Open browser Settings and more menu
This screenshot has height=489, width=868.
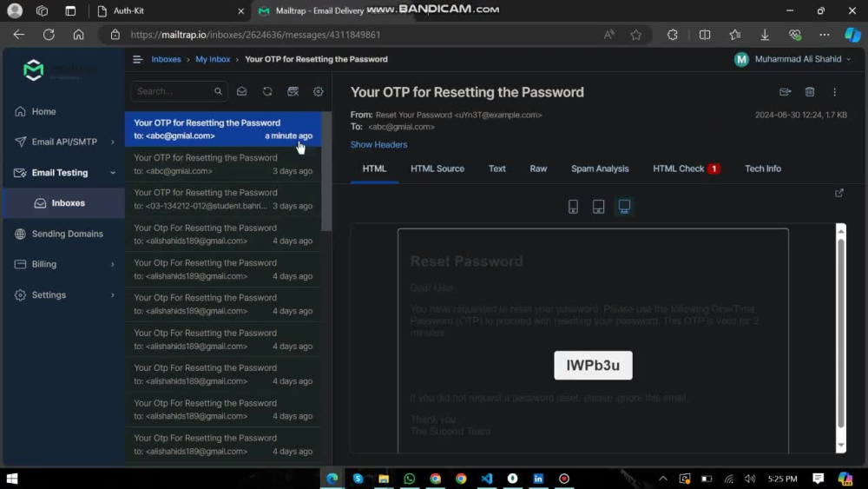point(825,35)
